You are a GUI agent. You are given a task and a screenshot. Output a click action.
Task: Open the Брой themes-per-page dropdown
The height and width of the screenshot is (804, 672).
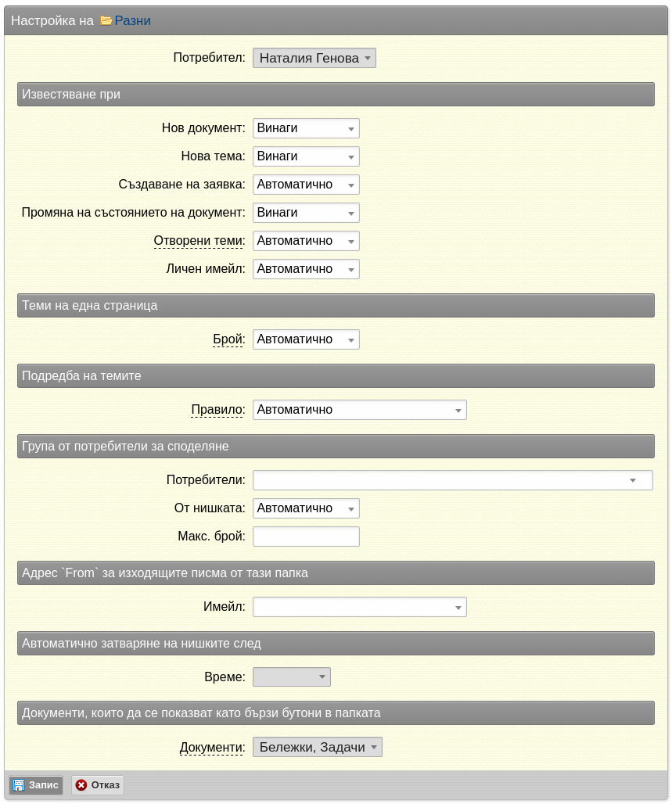306,339
